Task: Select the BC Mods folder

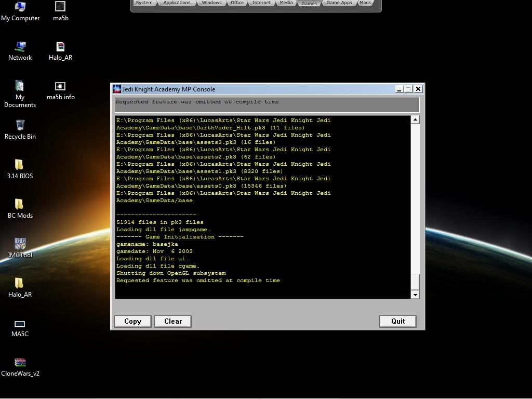Action: 20,209
